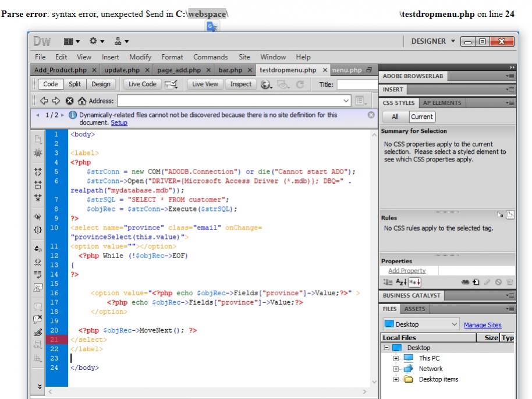This screenshot has width=532, height=399.
Task: Toggle Live Code mode
Action: 142,84
